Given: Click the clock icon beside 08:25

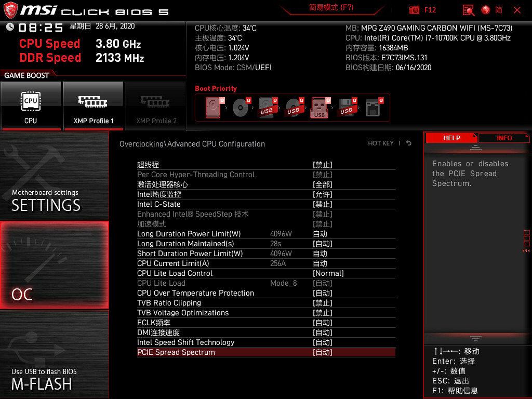Looking at the screenshot, I should coord(10,26).
